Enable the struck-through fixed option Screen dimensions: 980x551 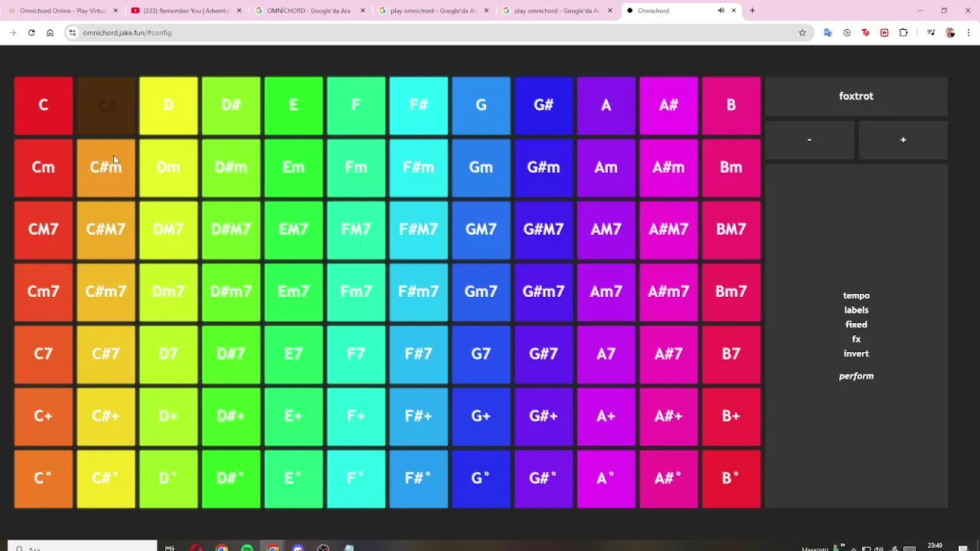(x=856, y=324)
